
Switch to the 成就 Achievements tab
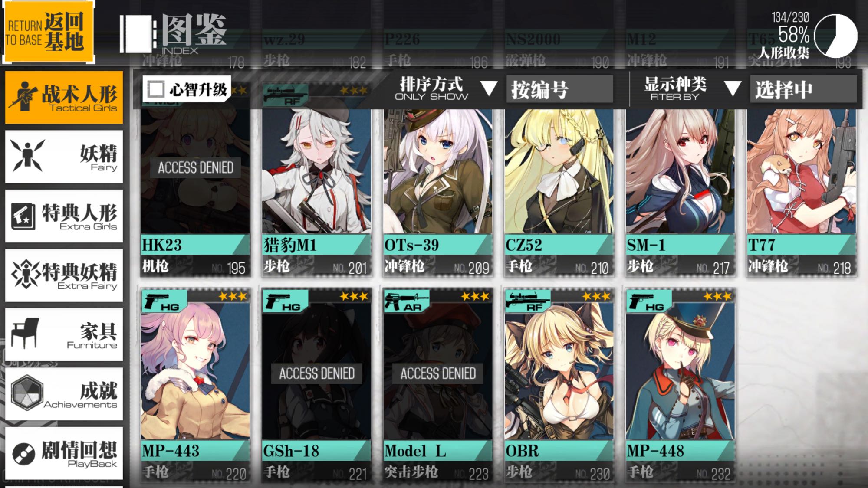coord(64,394)
